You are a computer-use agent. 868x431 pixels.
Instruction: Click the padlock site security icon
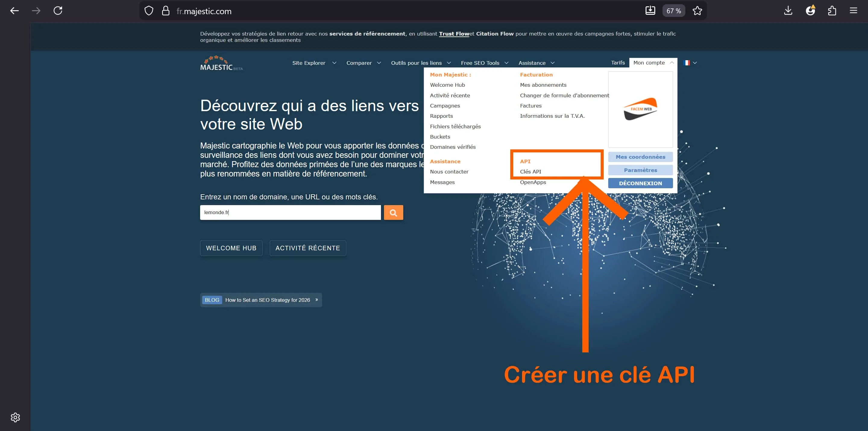(x=165, y=11)
